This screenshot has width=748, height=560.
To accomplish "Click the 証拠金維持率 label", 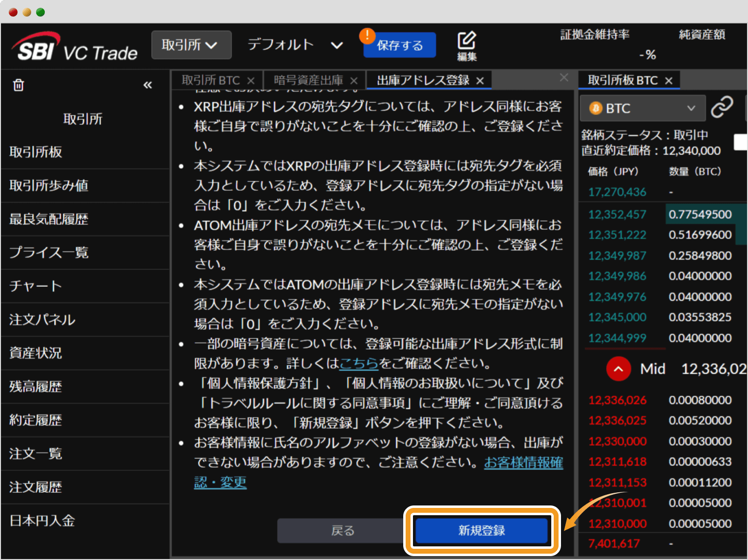I will (x=595, y=35).
